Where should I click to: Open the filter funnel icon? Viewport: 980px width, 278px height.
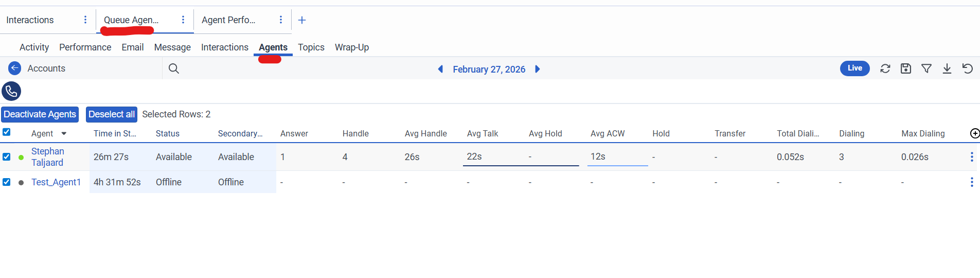pyautogui.click(x=926, y=68)
